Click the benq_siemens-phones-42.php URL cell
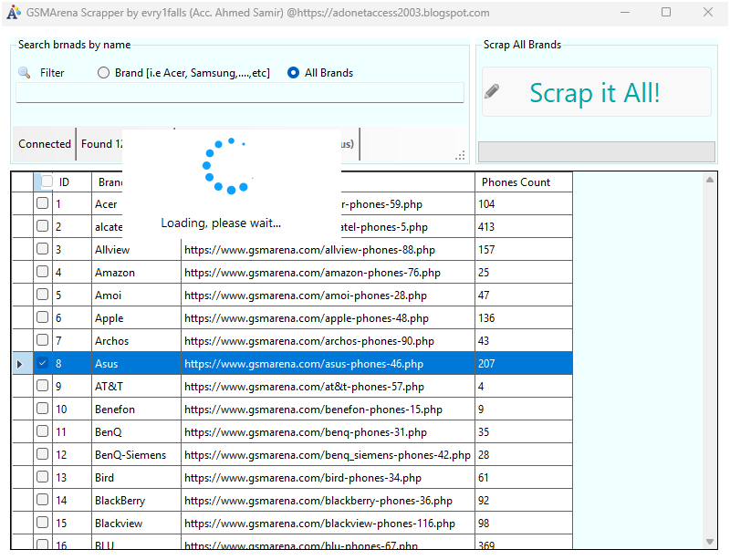 pos(328,455)
